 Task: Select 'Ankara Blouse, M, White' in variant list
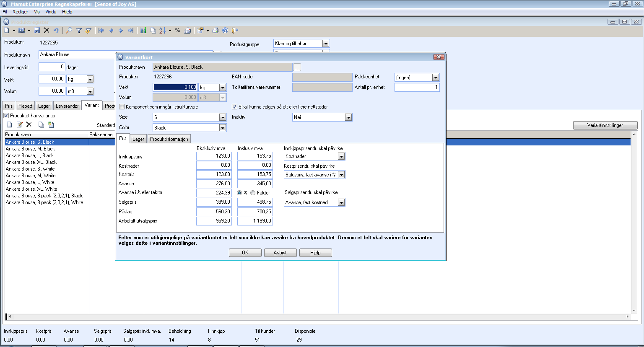pyautogui.click(x=31, y=176)
